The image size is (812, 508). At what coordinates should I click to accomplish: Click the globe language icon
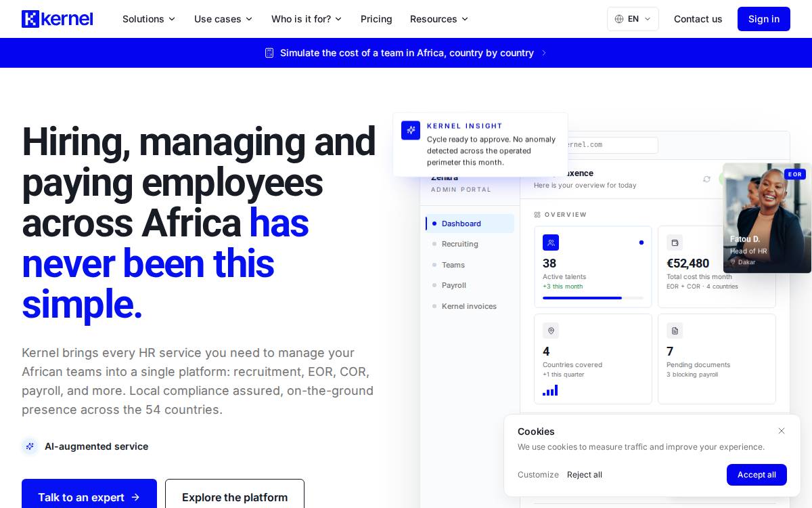(x=618, y=19)
